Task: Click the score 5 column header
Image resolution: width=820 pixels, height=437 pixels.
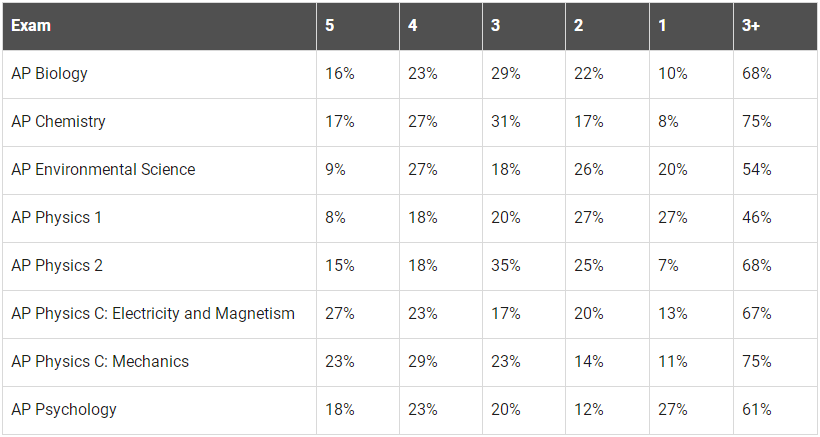Action: click(x=329, y=26)
